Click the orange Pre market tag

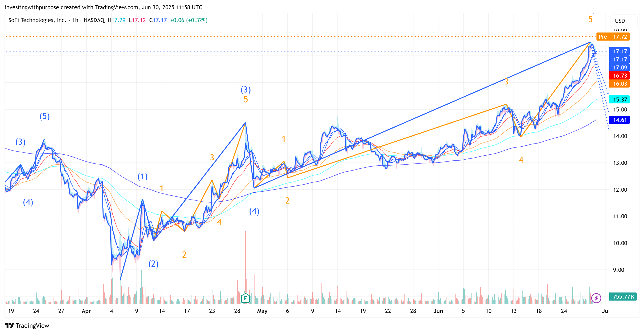pyautogui.click(x=602, y=37)
